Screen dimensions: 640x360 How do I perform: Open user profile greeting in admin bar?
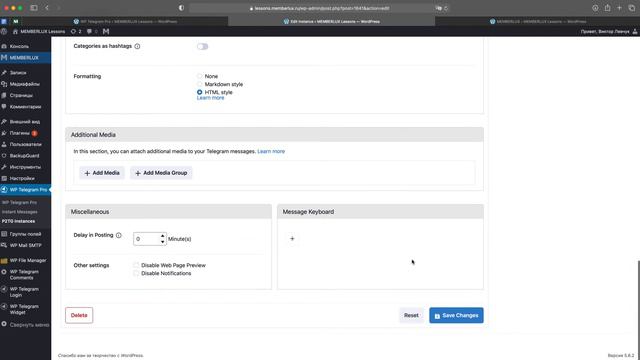point(609,31)
